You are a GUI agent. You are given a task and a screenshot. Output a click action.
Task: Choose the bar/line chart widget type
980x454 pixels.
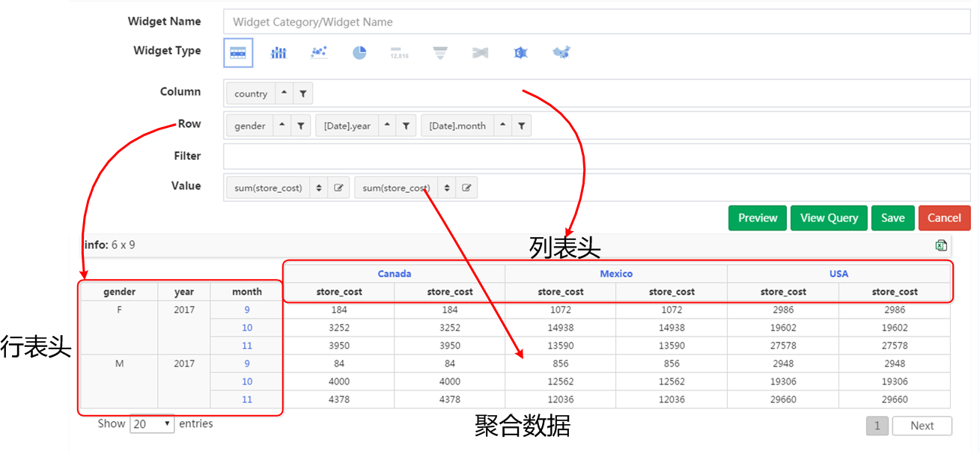[279, 52]
